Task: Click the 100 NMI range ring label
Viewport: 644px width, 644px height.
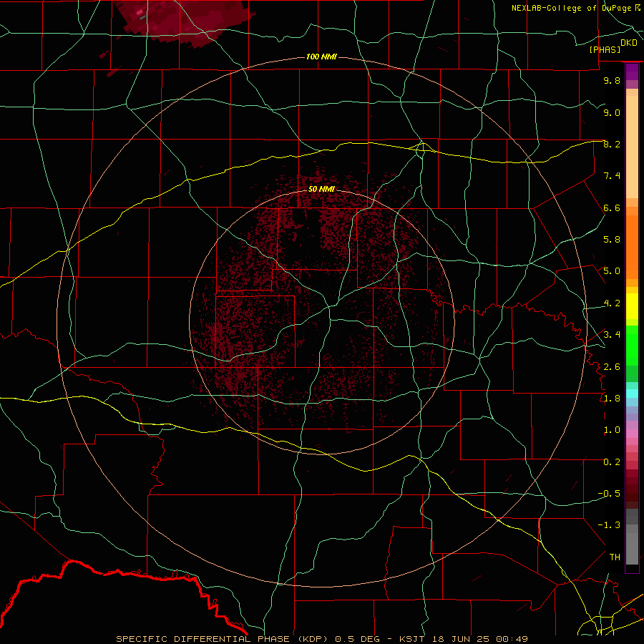Action: pos(321,57)
